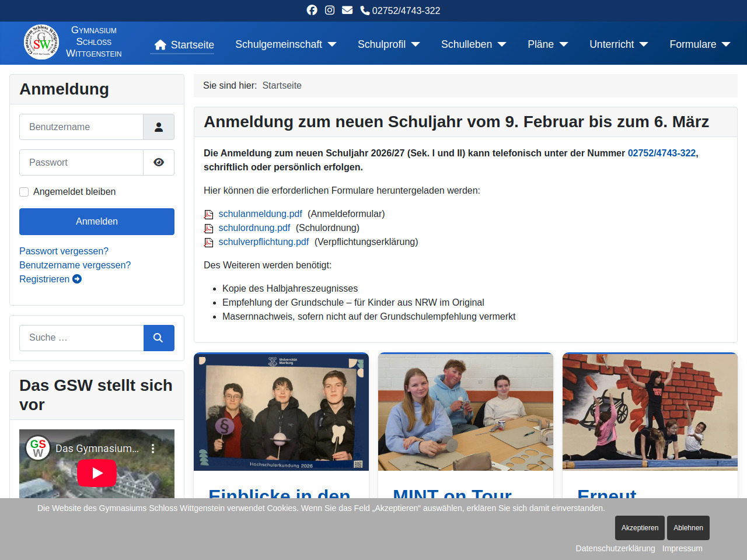The height and width of the screenshot is (560, 747).
Task: Click the email envelope icon
Action: 347,10
